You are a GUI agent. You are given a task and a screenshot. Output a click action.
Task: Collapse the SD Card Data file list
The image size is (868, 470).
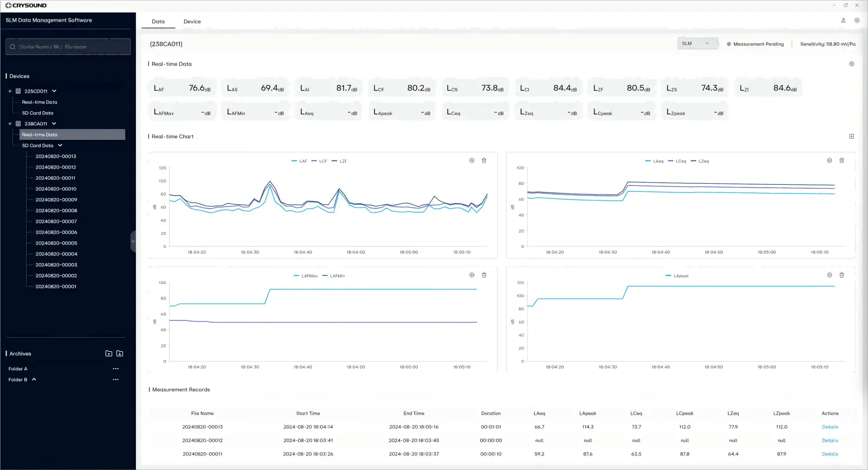pos(60,145)
